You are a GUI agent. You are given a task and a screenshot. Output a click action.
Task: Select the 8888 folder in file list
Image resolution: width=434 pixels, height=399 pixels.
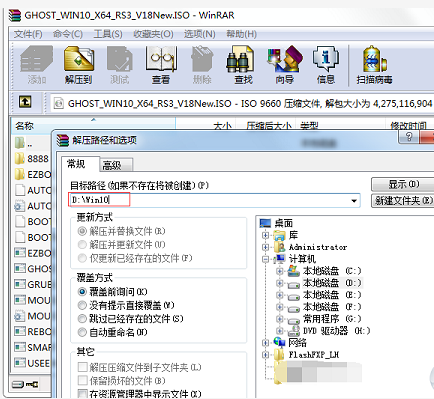[x=32, y=159]
